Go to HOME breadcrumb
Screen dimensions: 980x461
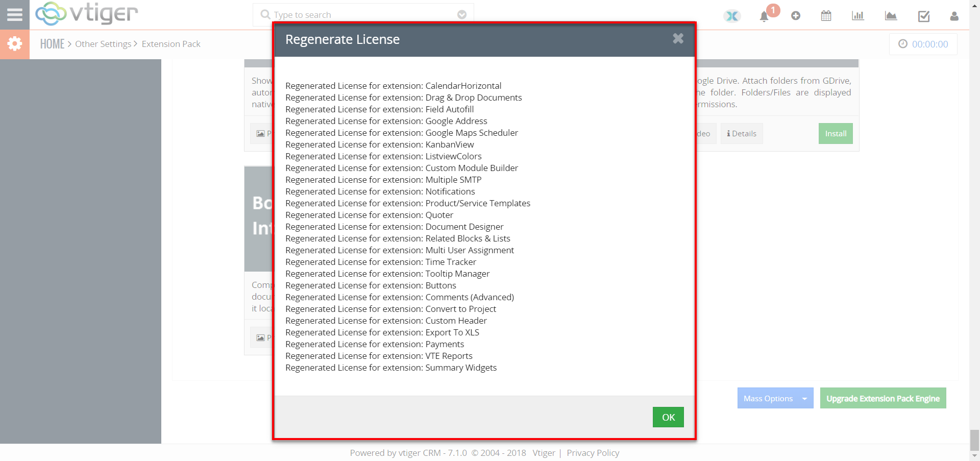53,44
